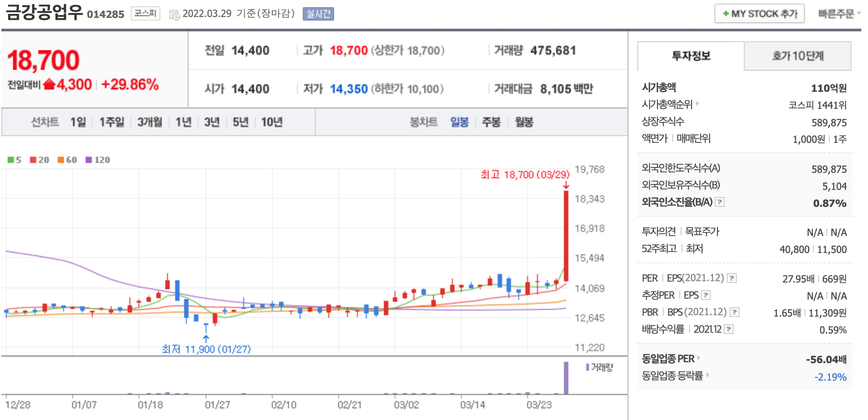Open the 빠른주문 dropdown

[x=839, y=14]
